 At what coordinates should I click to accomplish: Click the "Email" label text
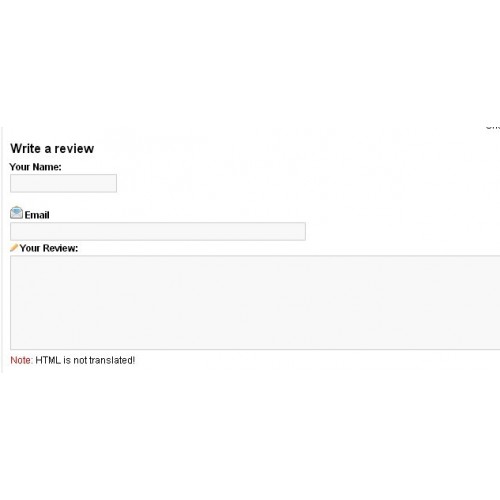pos(37,215)
